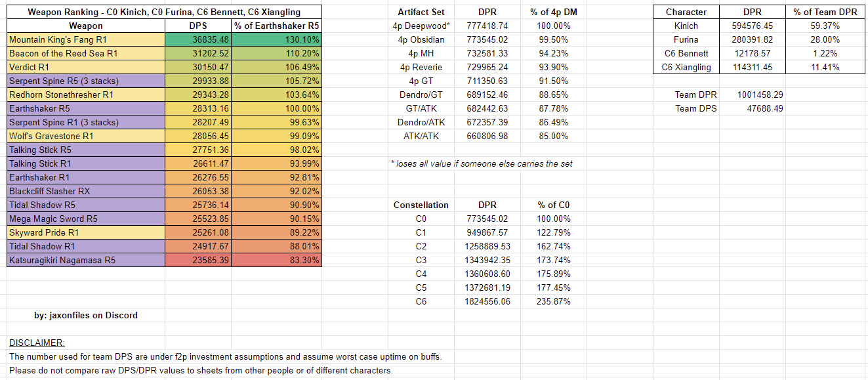The height and width of the screenshot is (380, 868).
Task: Click the Team DPS label cell
Action: point(695,109)
